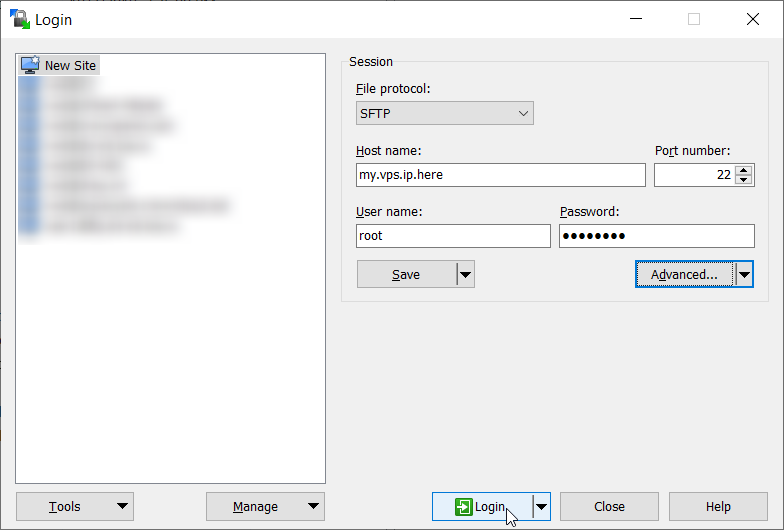The width and height of the screenshot is (784, 530).
Task: Click the Password field
Action: [656, 236]
